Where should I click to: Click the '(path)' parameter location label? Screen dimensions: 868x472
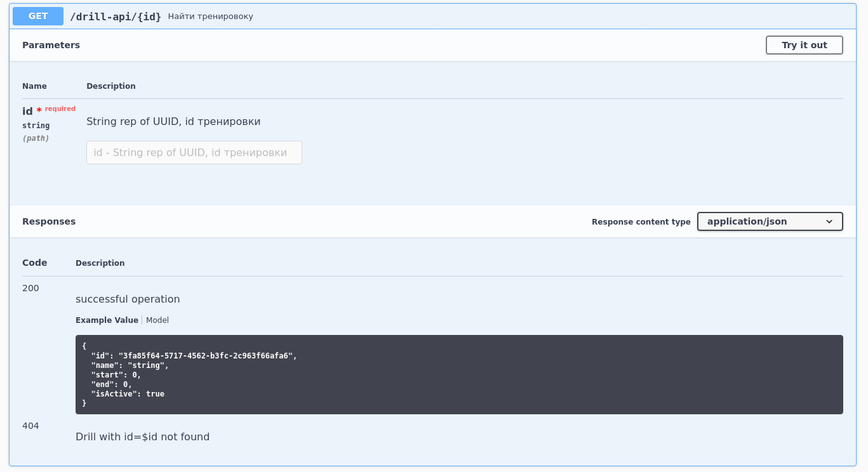[x=36, y=138]
